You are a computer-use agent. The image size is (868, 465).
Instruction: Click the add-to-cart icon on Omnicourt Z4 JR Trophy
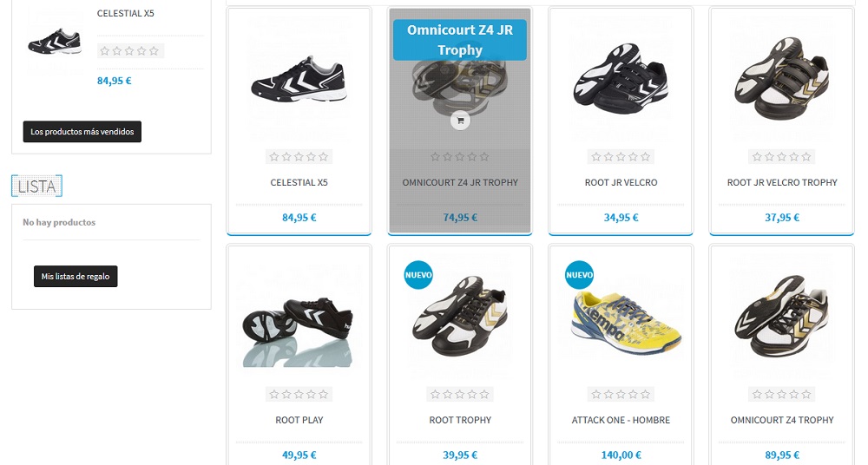click(460, 120)
